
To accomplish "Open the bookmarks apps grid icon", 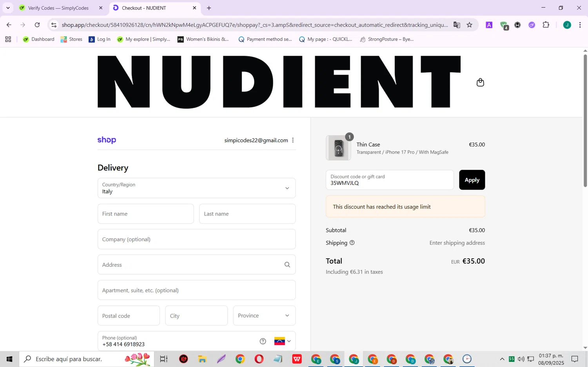I will point(8,39).
